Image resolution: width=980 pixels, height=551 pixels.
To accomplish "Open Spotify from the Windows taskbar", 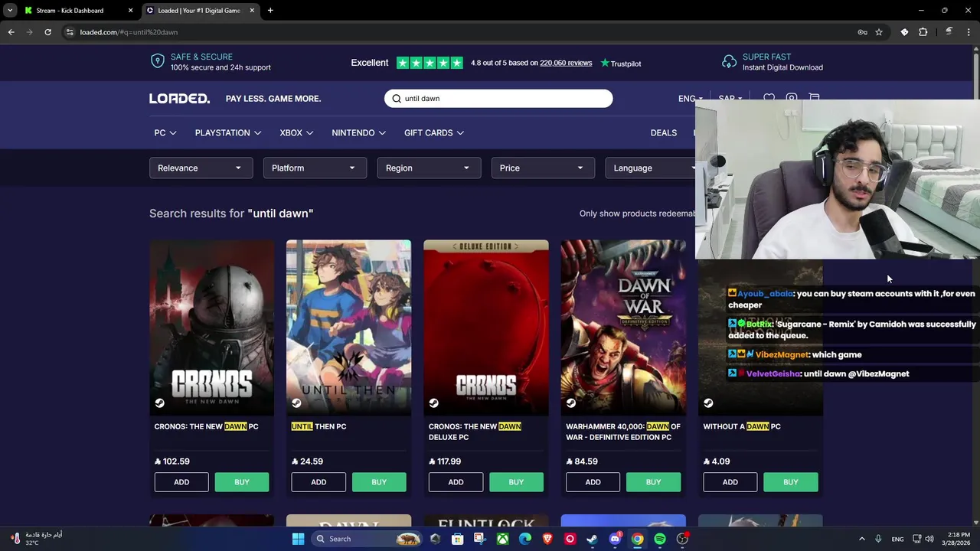I will [660, 539].
